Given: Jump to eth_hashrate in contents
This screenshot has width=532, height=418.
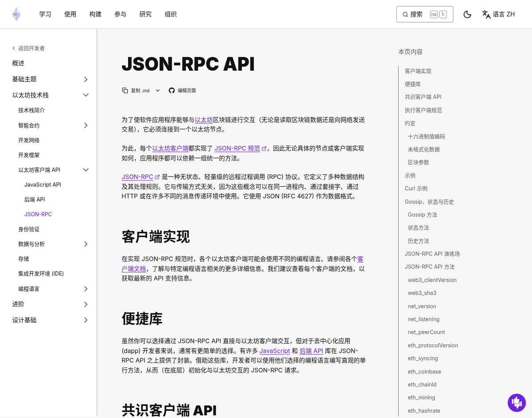Looking at the screenshot, I should click(424, 410).
